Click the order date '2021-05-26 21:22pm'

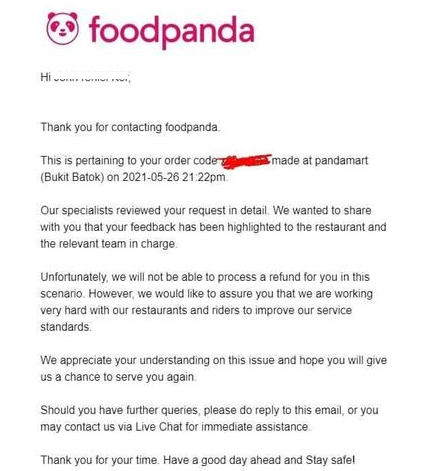point(174,177)
